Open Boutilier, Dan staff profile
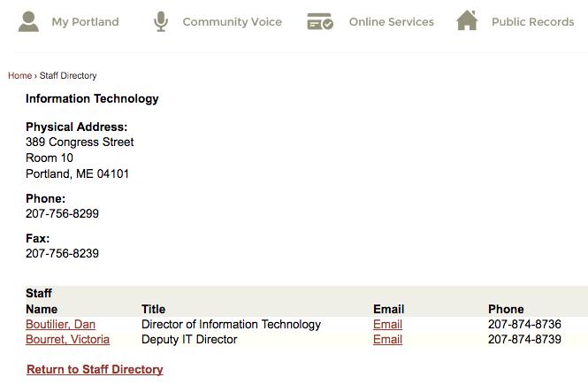Image resolution: width=588 pixels, height=385 pixels. click(x=60, y=324)
